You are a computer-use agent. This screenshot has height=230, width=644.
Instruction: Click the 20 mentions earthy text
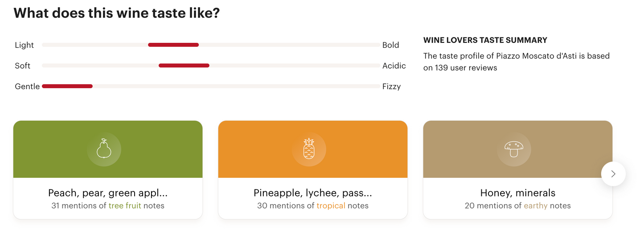coord(518,205)
